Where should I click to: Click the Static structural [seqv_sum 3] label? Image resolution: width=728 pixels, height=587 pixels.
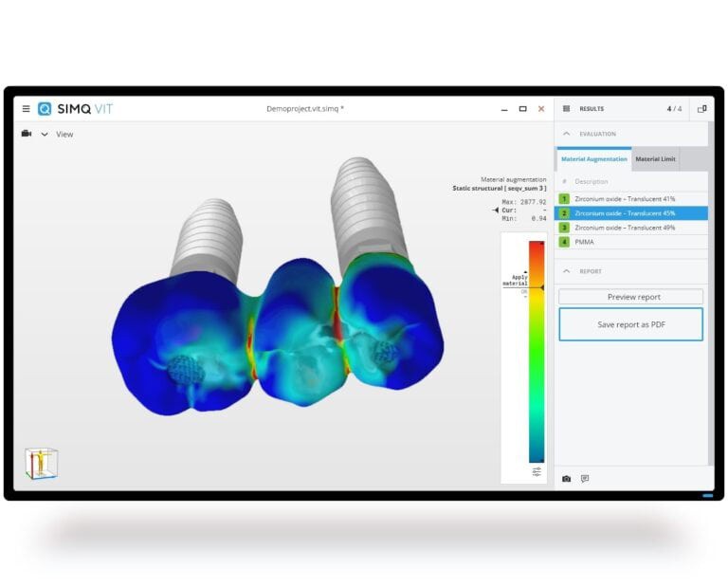click(x=500, y=188)
